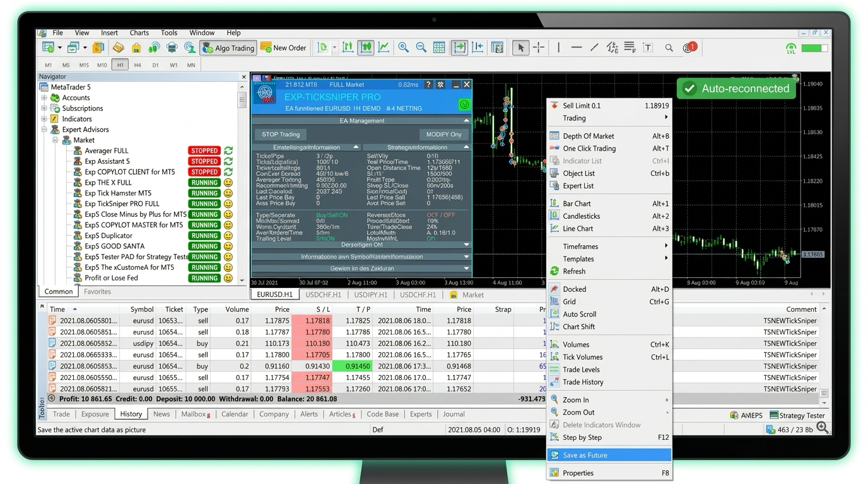Viewport: 868px width, 484px height.
Task: Click the search magnifier in the toolbar
Action: (x=669, y=47)
